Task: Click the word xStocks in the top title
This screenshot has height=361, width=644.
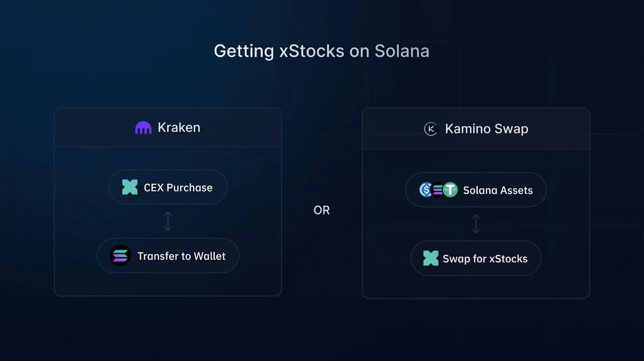Action: pos(312,51)
